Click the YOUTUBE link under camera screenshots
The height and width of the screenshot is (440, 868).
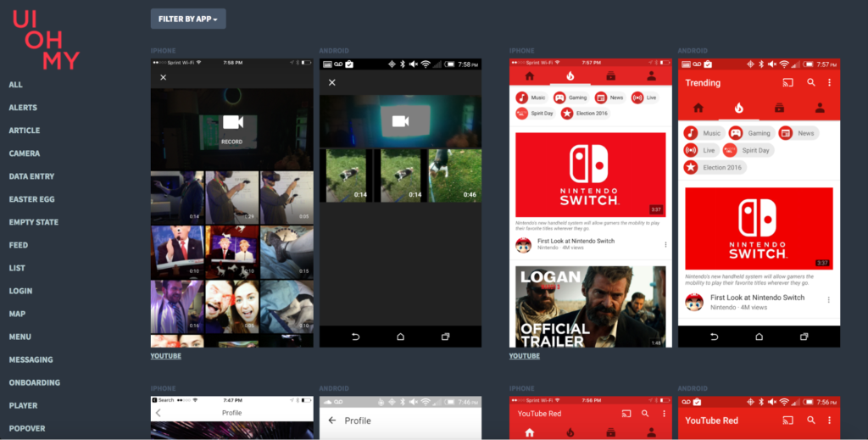coord(166,356)
